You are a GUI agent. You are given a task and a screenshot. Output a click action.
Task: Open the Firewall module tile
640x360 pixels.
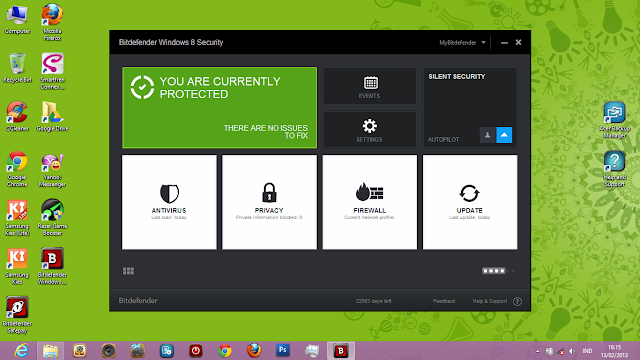tap(370, 202)
